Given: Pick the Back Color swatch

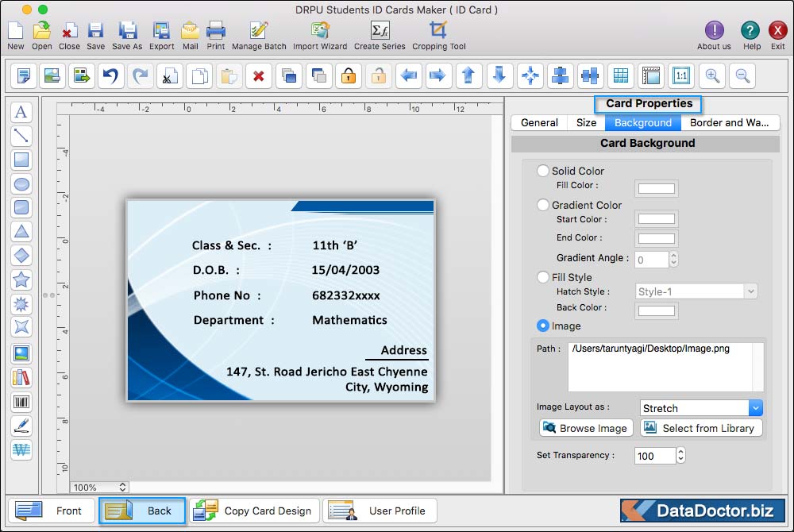Looking at the screenshot, I should pyautogui.click(x=657, y=310).
